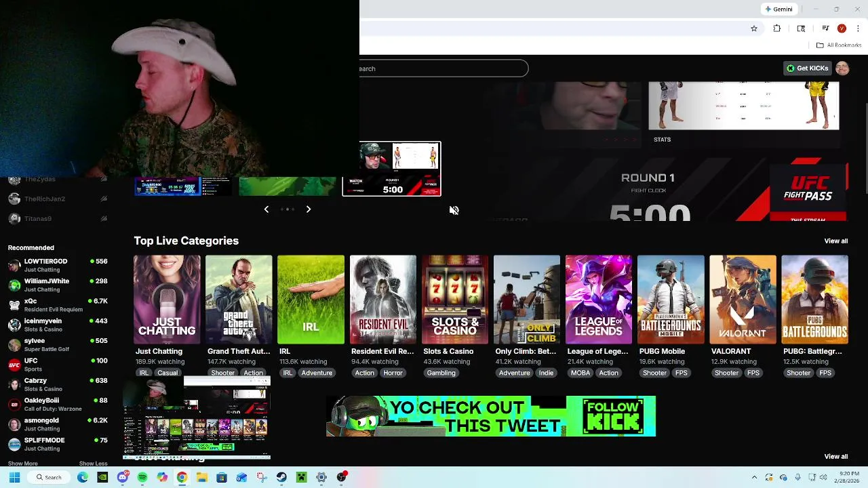Image resolution: width=868 pixels, height=488 pixels.
Task: Open LOWTIERGOD channel in Recommended
Action: coord(58,266)
